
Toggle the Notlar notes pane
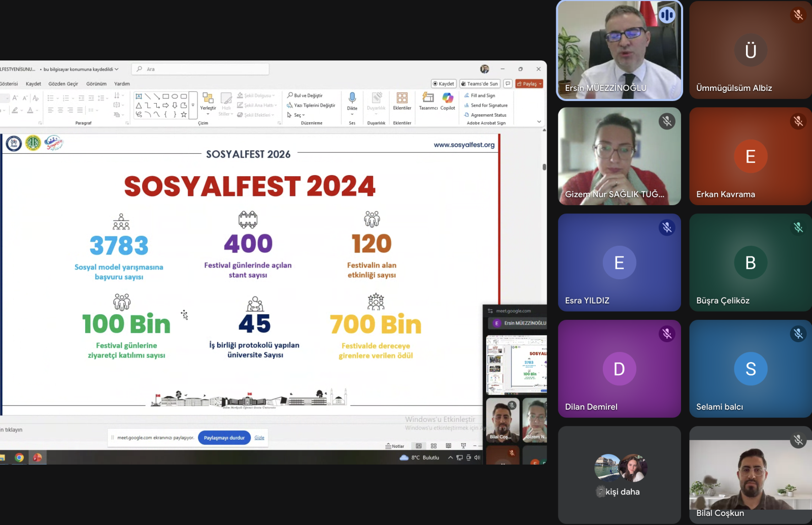(395, 446)
